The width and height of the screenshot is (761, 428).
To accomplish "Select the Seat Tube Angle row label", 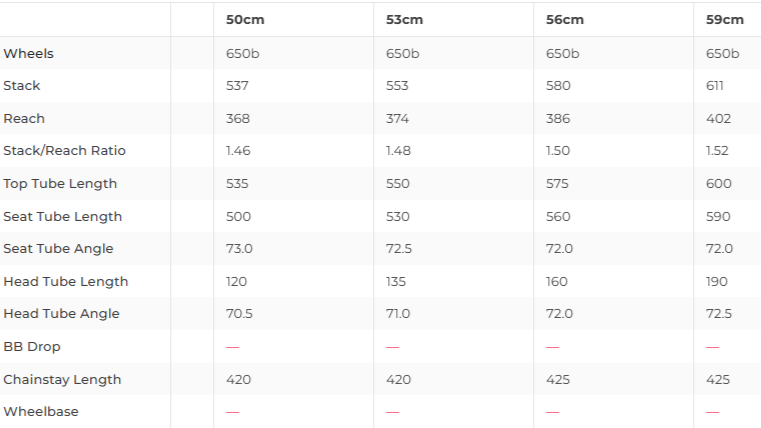I will point(58,249).
